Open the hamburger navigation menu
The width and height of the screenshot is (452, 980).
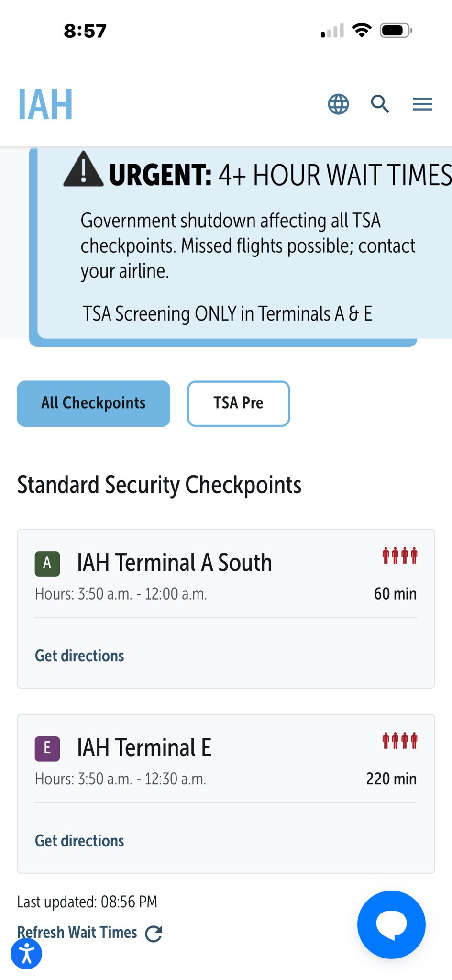coord(422,104)
